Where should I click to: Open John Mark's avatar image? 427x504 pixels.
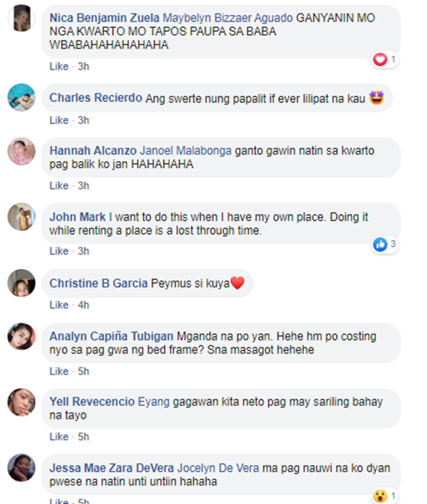point(22,216)
